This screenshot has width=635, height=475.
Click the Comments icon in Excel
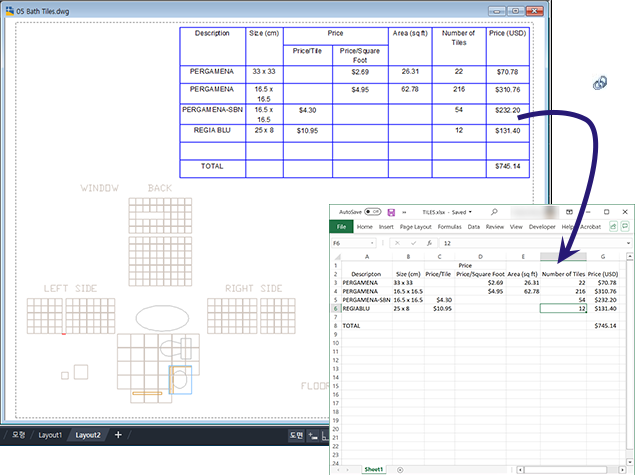[625, 226]
